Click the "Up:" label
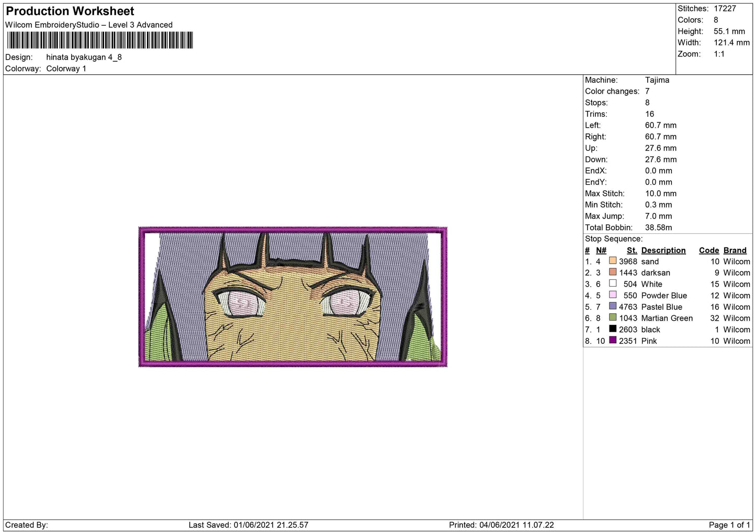This screenshot has height=532, width=756. (x=591, y=148)
